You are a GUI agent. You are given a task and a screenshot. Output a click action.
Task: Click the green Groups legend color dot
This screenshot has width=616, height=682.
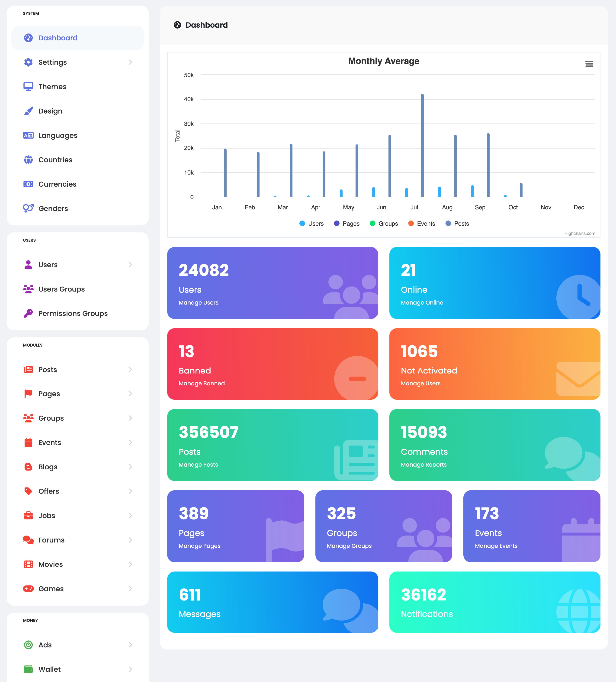[372, 223]
